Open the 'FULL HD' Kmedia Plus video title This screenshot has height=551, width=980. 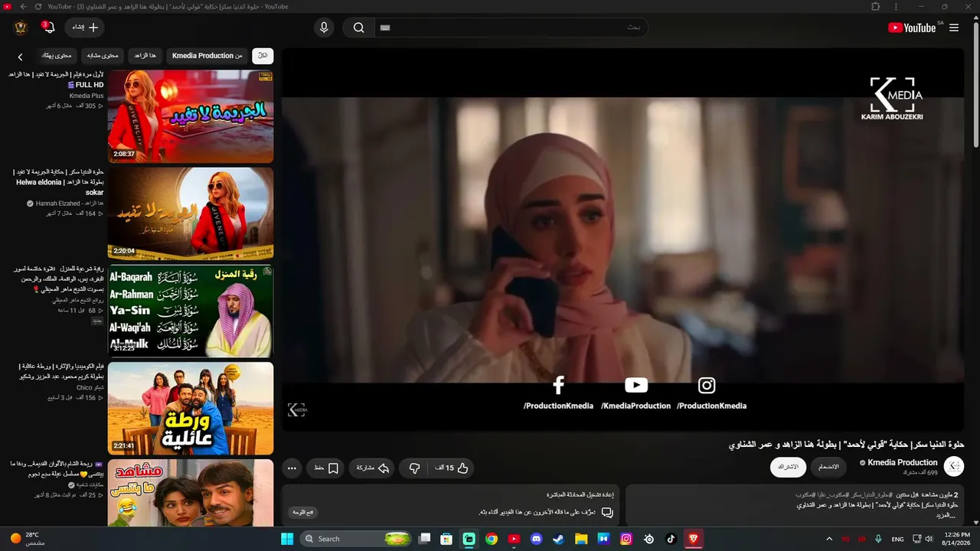pos(56,80)
